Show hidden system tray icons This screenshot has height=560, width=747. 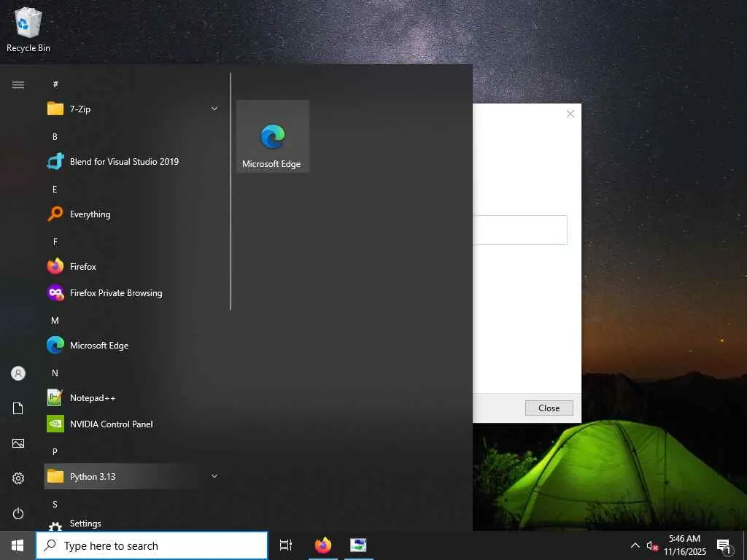[635, 545]
